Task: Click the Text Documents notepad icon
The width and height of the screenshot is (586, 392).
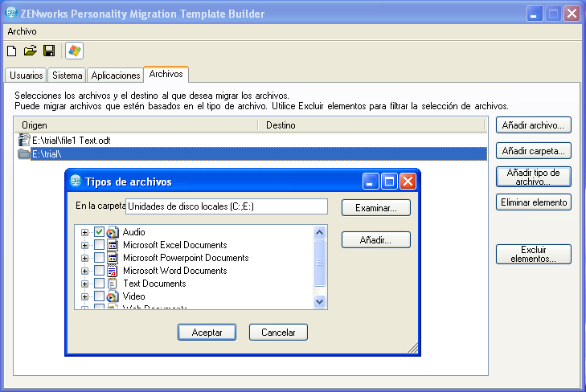Action: 113,284
